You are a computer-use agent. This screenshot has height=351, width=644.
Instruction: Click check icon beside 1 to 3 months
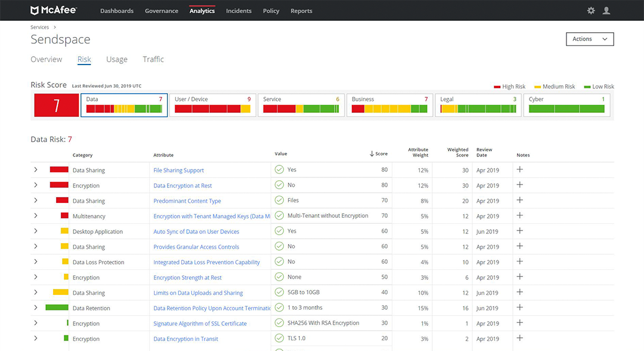pos(279,307)
